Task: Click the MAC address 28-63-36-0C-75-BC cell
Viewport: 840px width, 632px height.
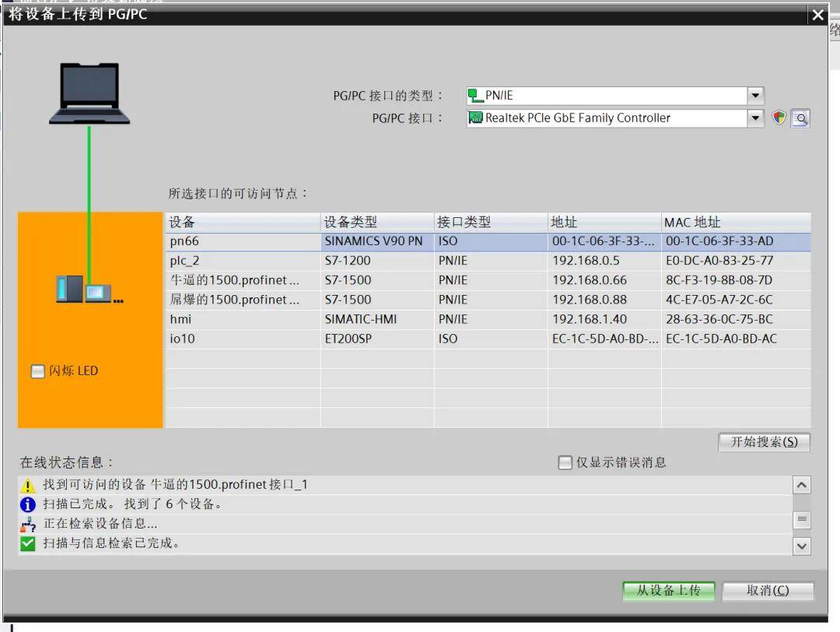Action: click(736, 319)
